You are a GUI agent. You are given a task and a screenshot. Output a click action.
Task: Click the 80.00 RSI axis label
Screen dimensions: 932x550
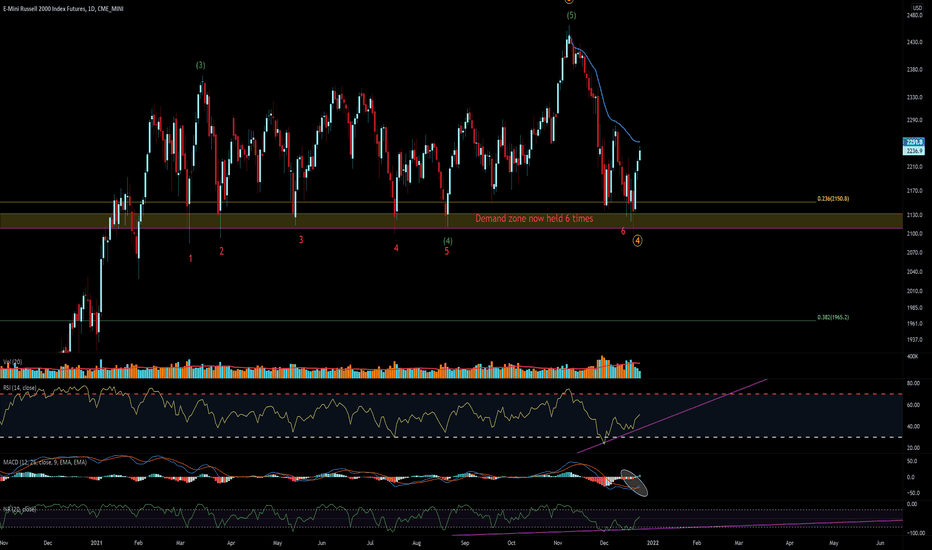[914, 384]
